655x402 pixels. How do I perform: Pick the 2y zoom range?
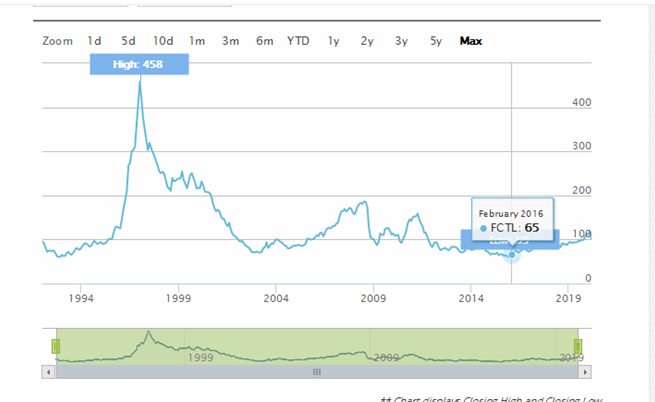[x=367, y=41]
